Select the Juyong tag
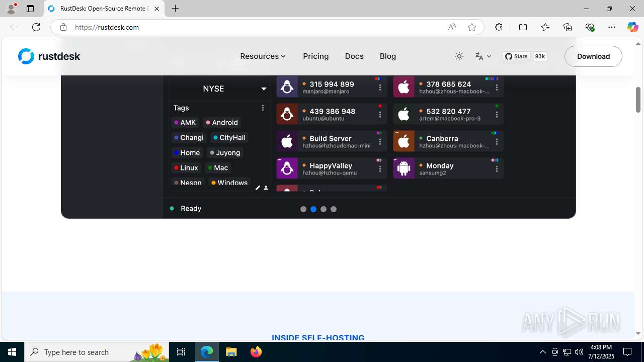 (x=225, y=153)
